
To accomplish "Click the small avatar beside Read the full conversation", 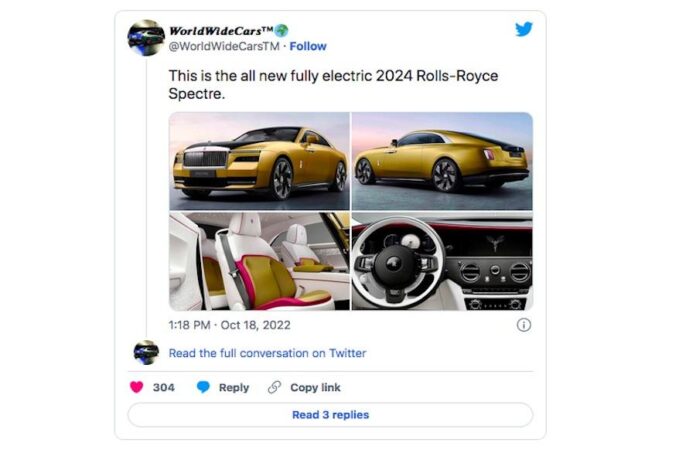I will pyautogui.click(x=146, y=353).
